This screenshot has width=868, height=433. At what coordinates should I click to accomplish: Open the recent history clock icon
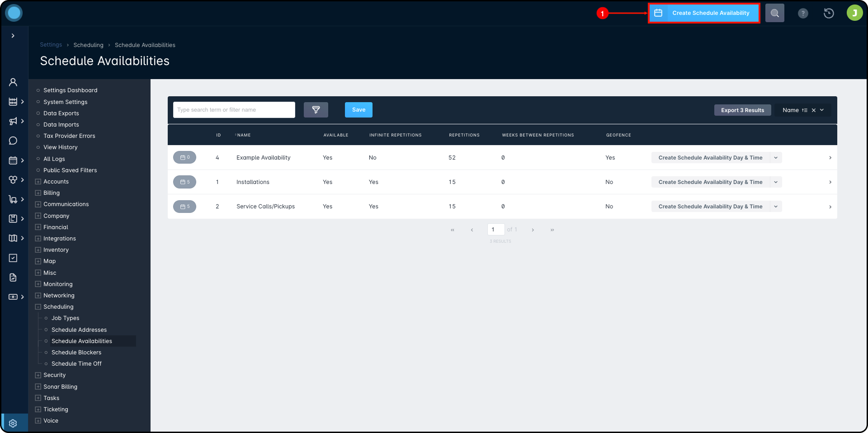pyautogui.click(x=829, y=13)
